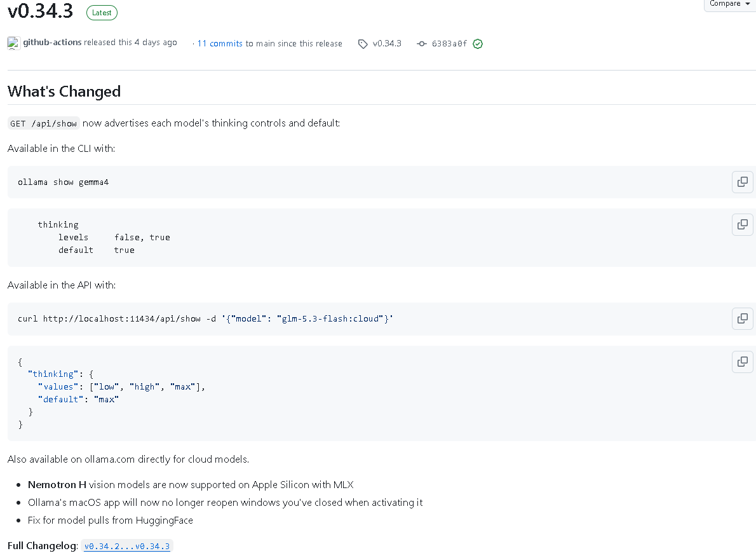The image size is (756, 558).
Task: Click the 'levels false, true' line
Action: point(114,237)
